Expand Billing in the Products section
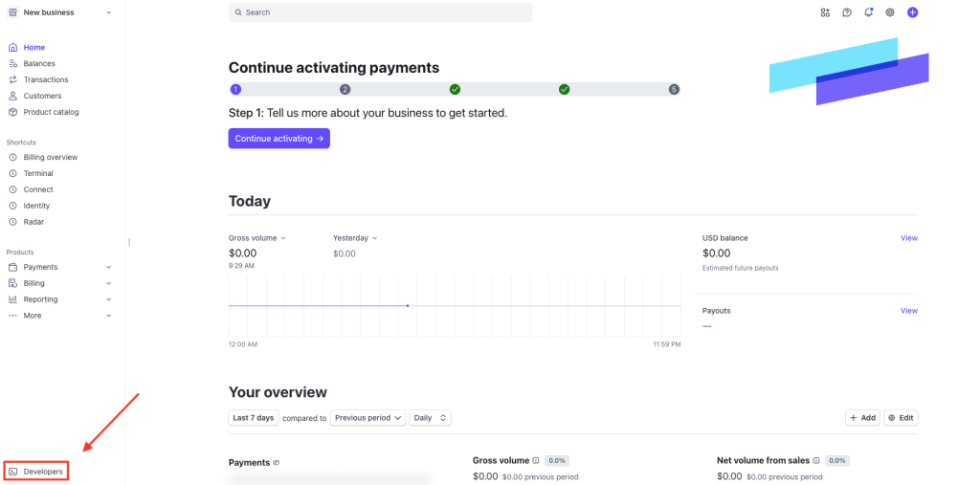The image size is (980, 485). (x=60, y=283)
